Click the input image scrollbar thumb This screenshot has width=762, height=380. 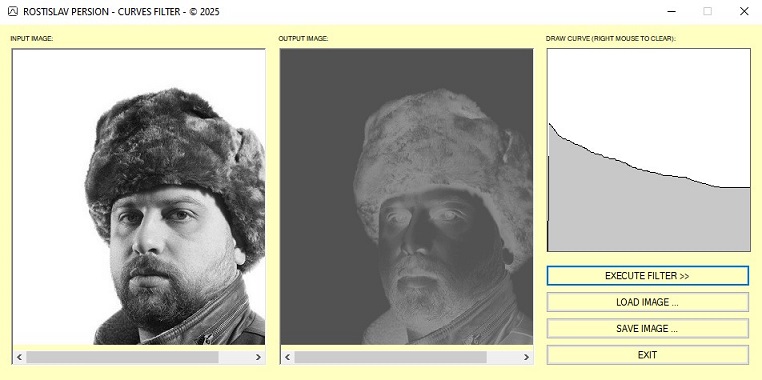click(x=122, y=357)
